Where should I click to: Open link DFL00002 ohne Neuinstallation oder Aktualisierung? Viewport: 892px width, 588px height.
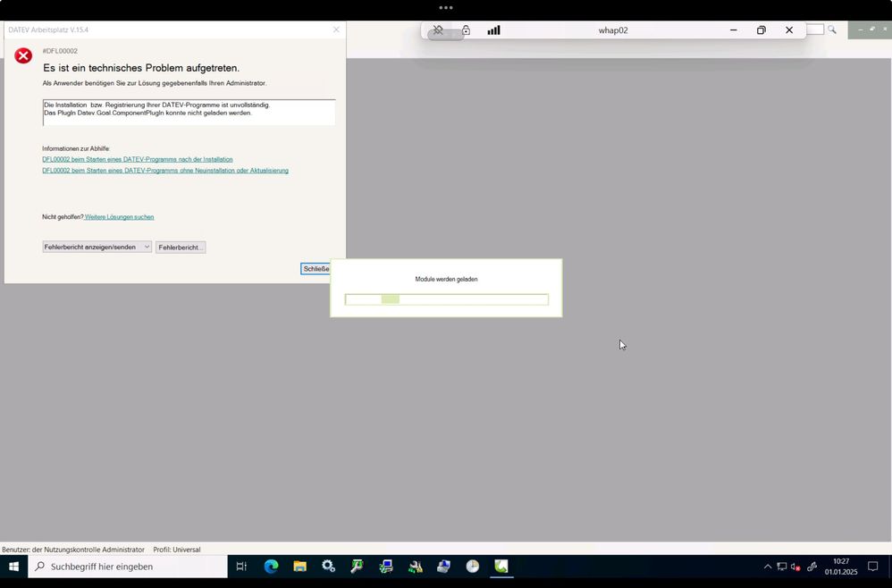click(x=165, y=171)
